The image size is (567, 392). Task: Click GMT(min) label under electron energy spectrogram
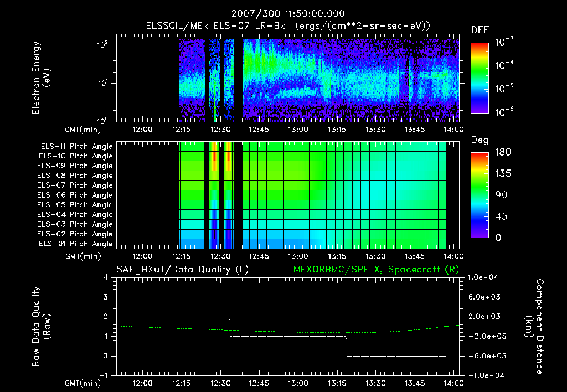pyautogui.click(x=83, y=130)
